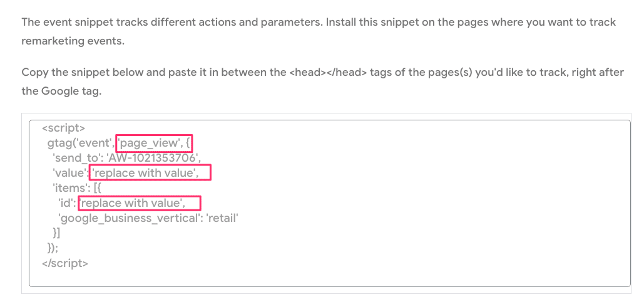This screenshot has height=299, width=644.
Task: Click the 'value' key in the snippet
Action: [71, 173]
